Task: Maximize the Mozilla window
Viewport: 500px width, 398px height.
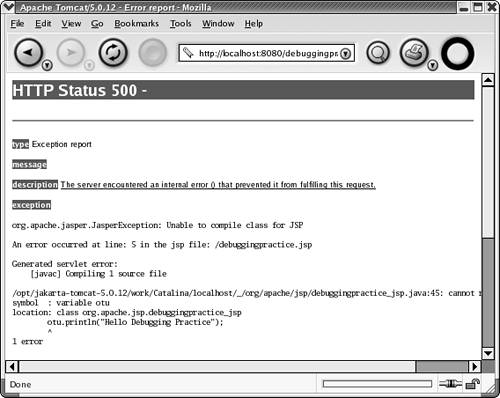Action: pyautogui.click(x=478, y=7)
